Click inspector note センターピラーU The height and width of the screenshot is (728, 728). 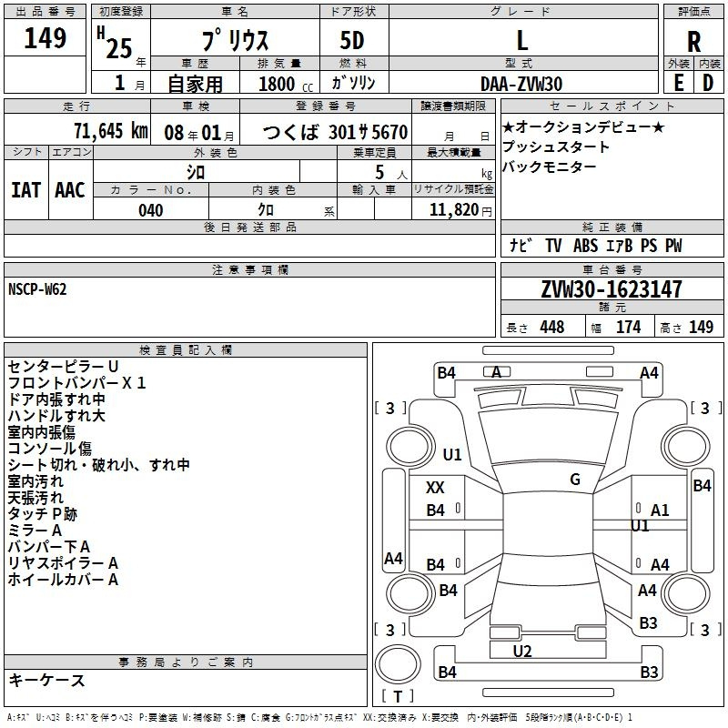click(x=63, y=367)
